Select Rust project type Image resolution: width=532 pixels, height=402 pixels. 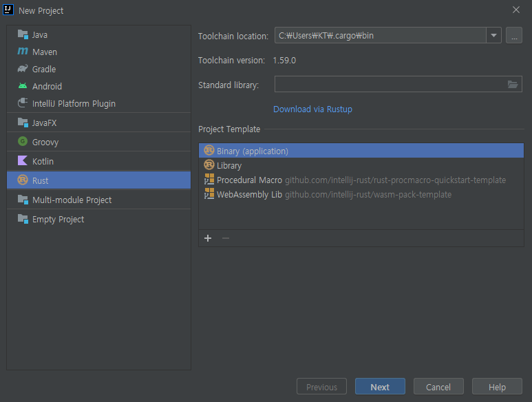(x=98, y=180)
